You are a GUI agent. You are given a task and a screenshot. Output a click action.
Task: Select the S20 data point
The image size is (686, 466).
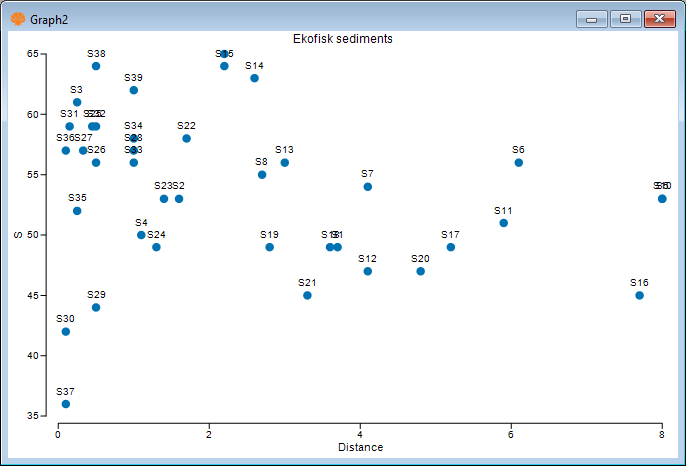pyautogui.click(x=420, y=271)
